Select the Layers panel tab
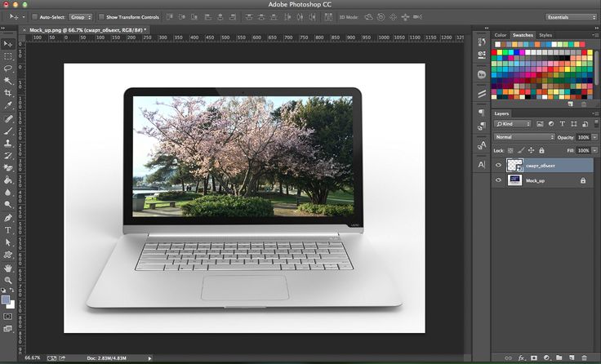 click(x=501, y=113)
